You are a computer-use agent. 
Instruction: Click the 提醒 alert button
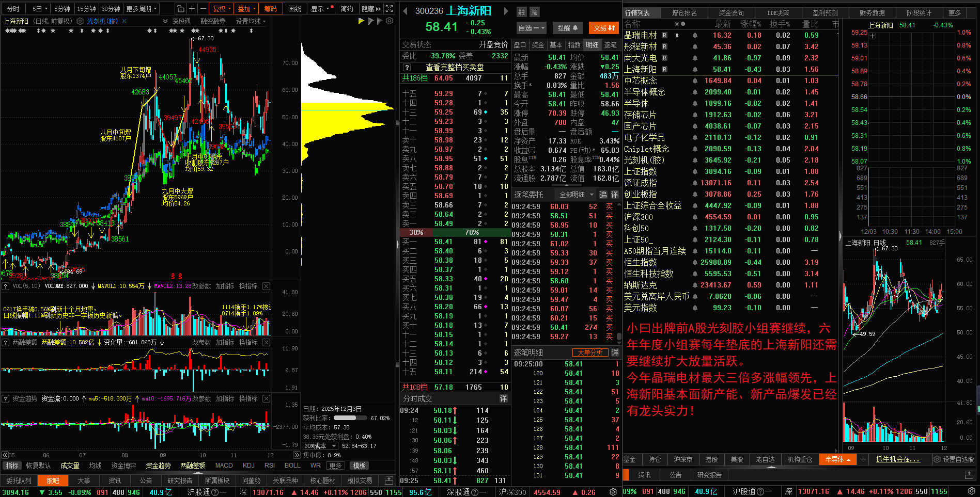tap(567, 28)
